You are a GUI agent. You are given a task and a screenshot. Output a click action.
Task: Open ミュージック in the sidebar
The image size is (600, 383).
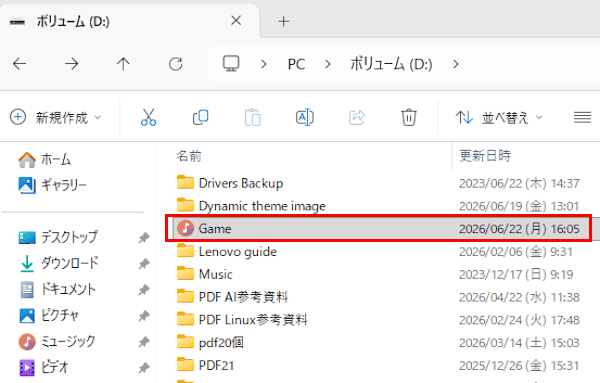coord(57,341)
